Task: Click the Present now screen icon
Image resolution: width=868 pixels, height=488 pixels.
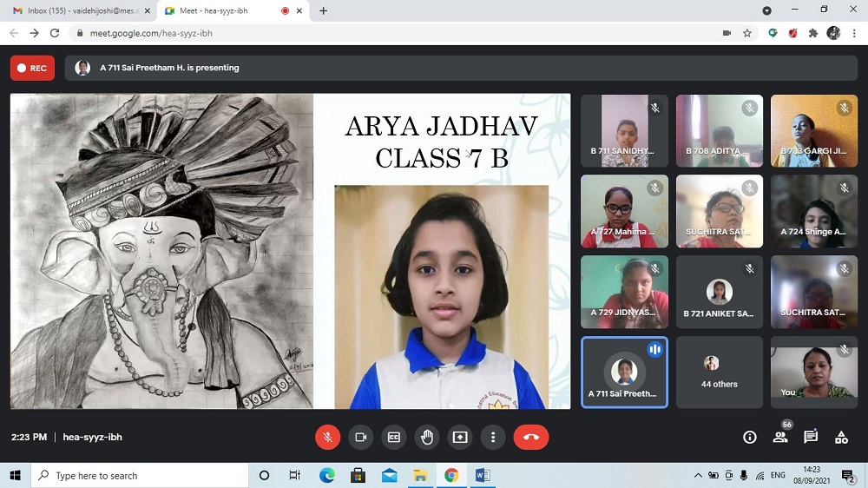Action: click(x=460, y=438)
